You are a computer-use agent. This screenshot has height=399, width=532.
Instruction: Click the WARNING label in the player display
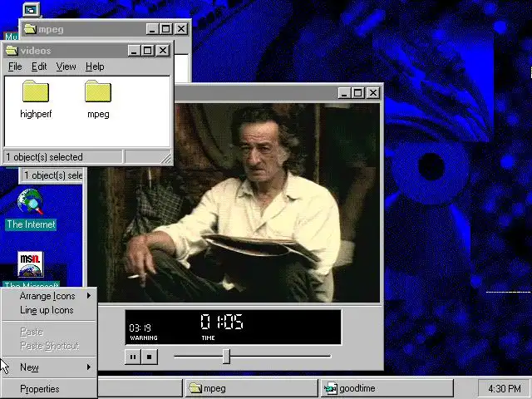tap(144, 338)
